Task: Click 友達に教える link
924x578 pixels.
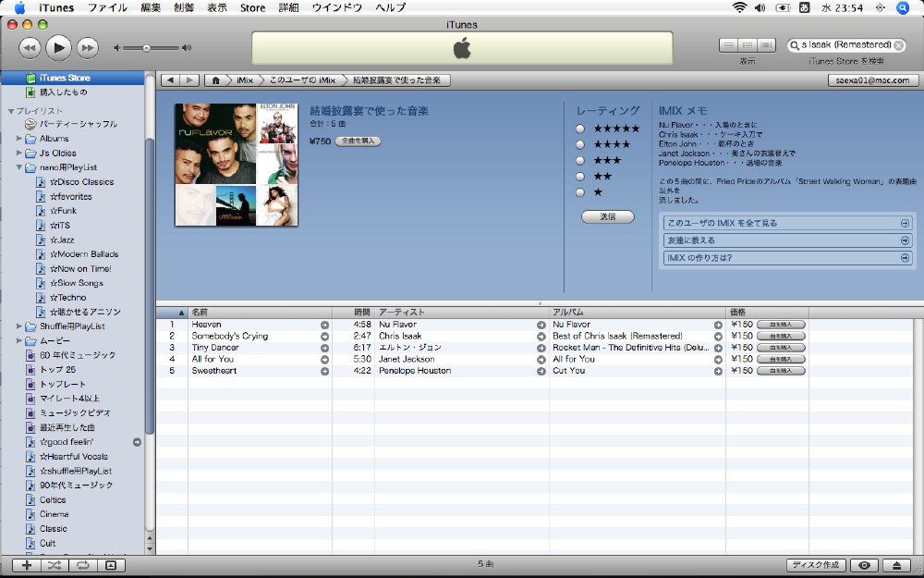Action: tap(788, 240)
